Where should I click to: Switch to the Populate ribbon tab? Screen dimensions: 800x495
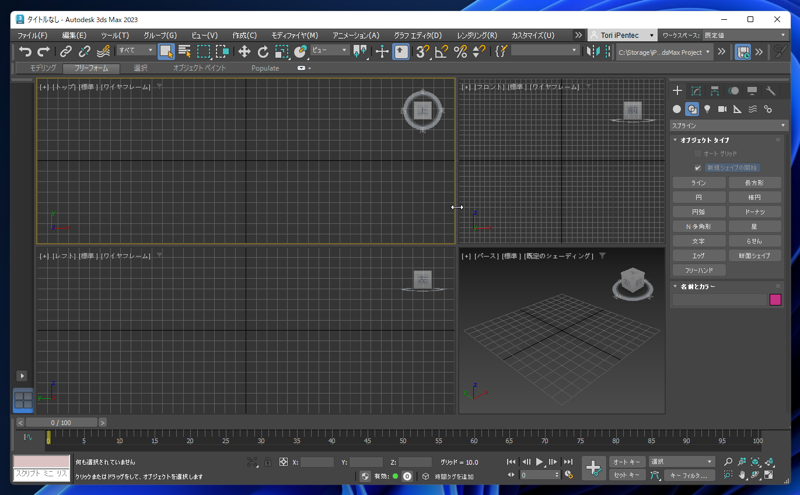[265, 68]
